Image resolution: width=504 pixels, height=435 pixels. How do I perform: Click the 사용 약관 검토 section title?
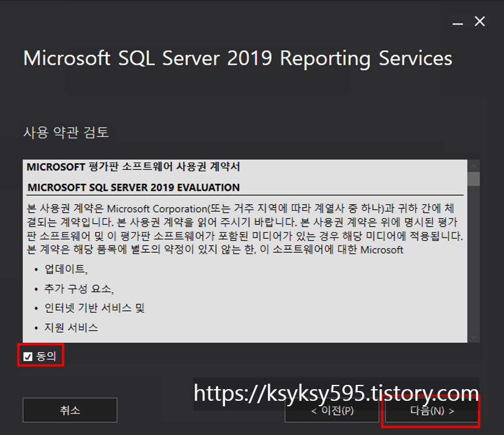pyautogui.click(x=66, y=132)
